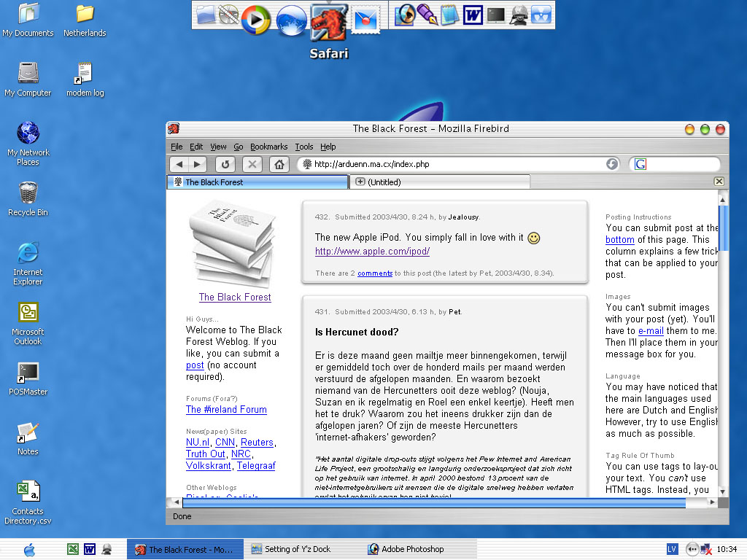Open the blue notepad in dock
Viewport: 747px width, 560px height.
(x=449, y=15)
